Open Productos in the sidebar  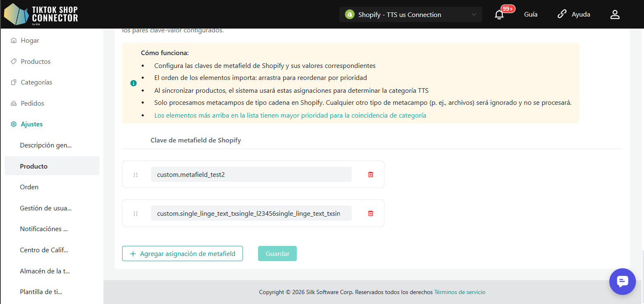pyautogui.click(x=36, y=61)
